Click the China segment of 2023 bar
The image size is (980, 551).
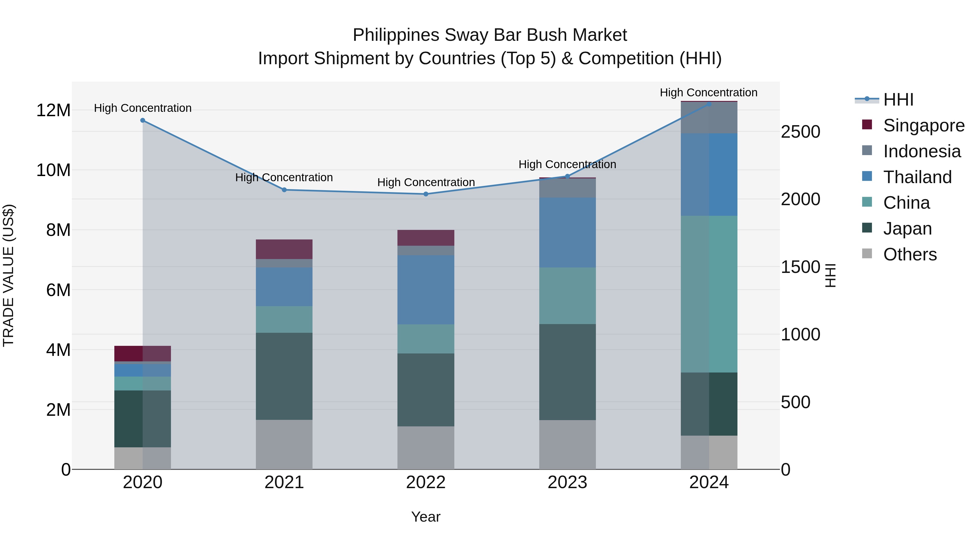567,296
